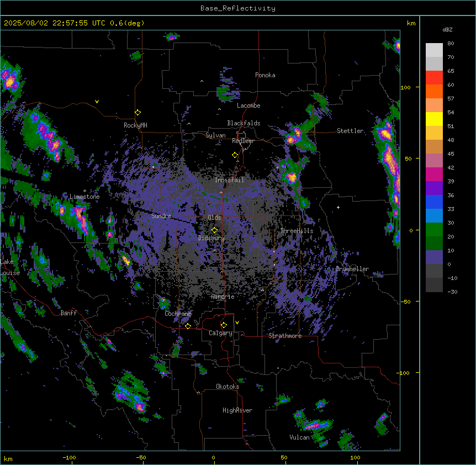This screenshot has width=476, height=465.
Task: Click the ThreeHills label
Action: [x=297, y=231]
